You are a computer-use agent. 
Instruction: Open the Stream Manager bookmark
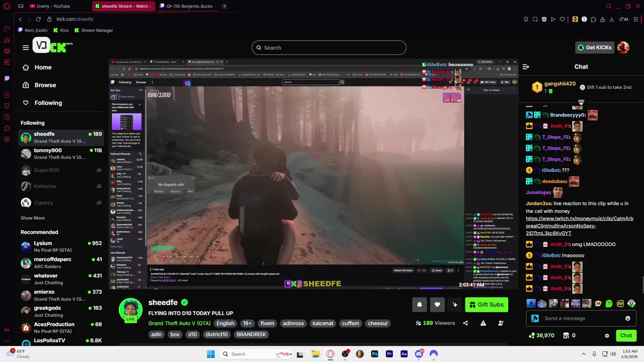[93, 30]
